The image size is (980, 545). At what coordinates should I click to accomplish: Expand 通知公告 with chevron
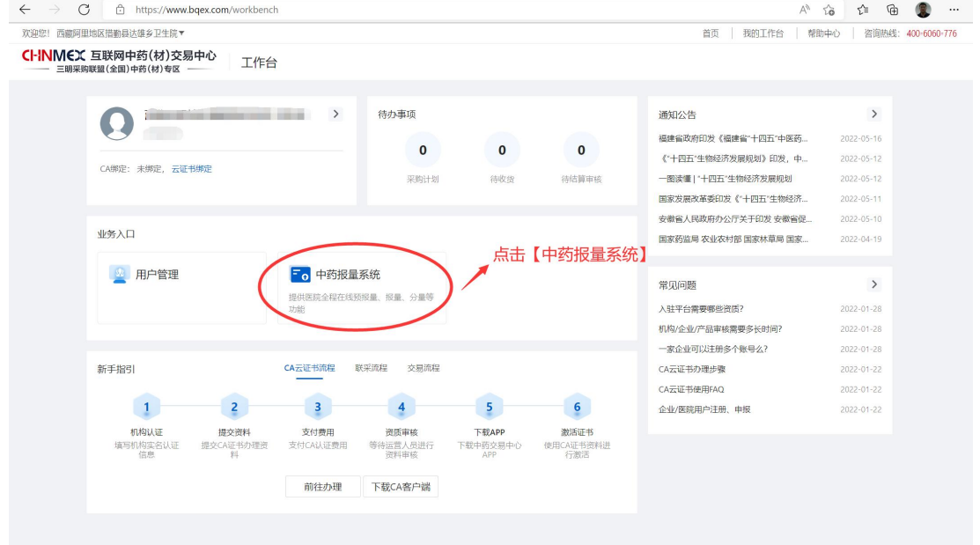click(874, 114)
